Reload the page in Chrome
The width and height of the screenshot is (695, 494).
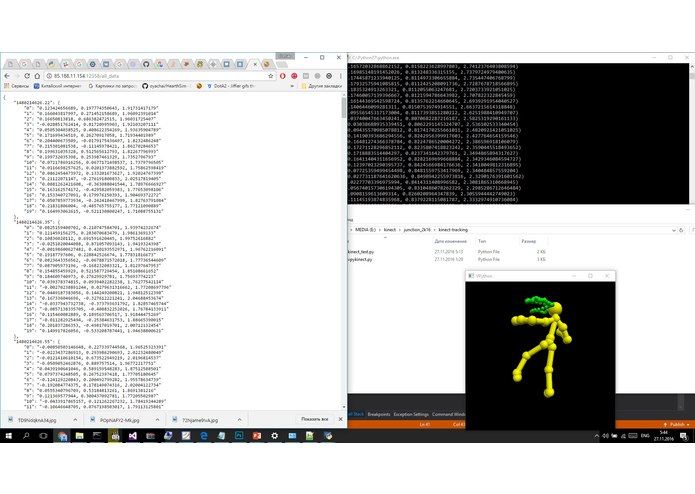click(27, 76)
